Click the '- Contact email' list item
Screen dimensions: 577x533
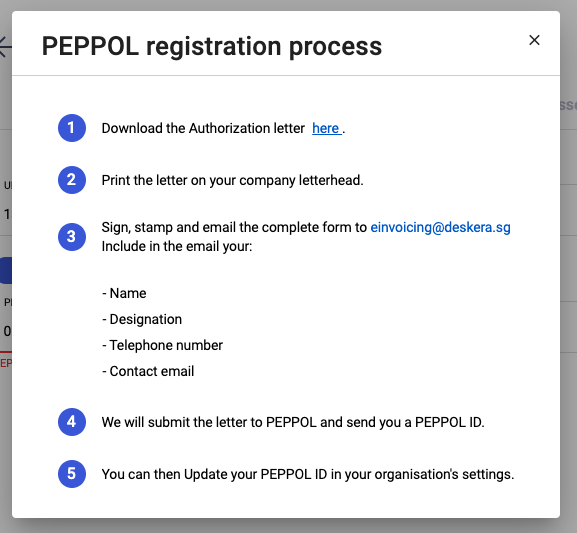coord(148,371)
